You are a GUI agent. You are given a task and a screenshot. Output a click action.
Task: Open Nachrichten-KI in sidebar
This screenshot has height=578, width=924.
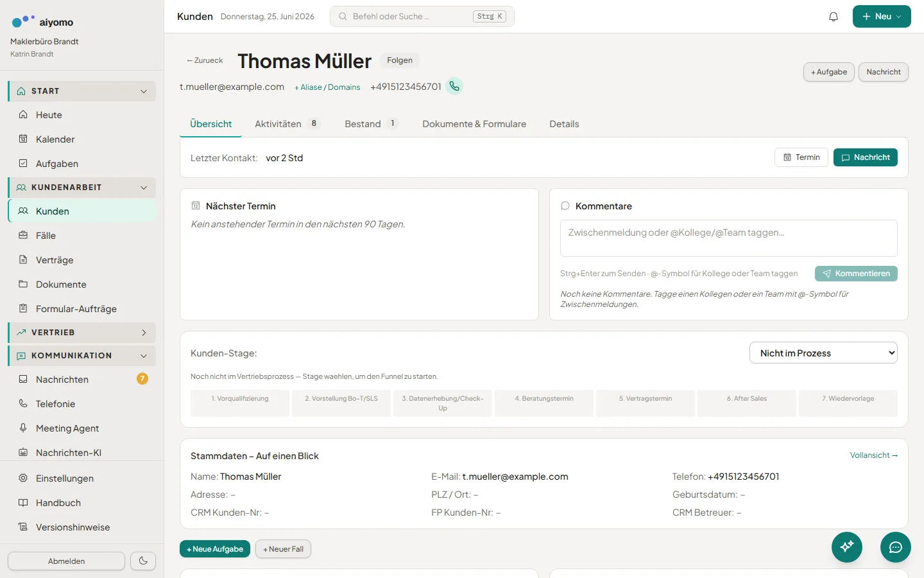point(82,453)
